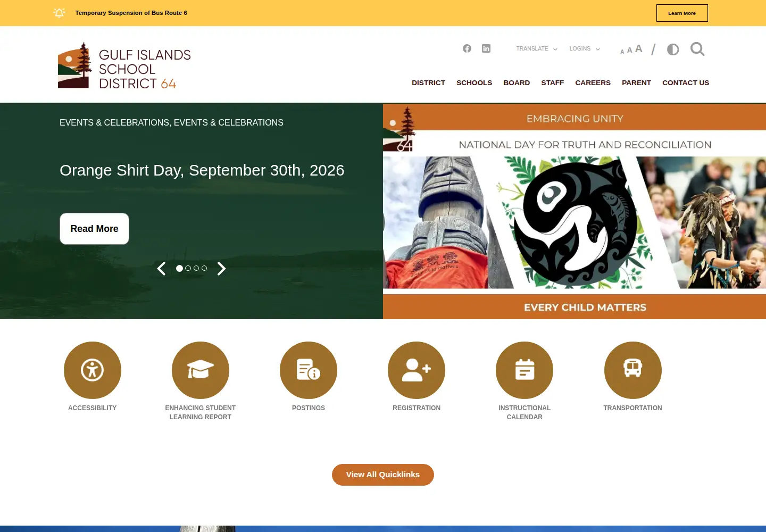766x532 pixels.
Task: Open the Accessibility quicklink icon
Action: [x=93, y=370]
